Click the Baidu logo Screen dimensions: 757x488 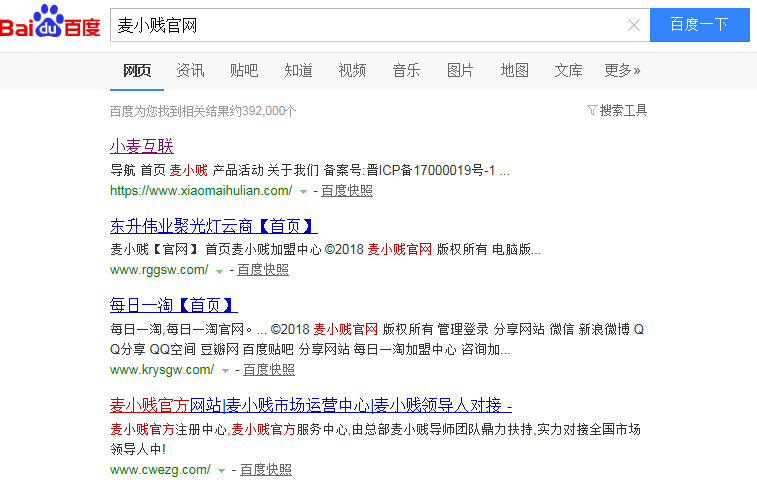pos(50,21)
